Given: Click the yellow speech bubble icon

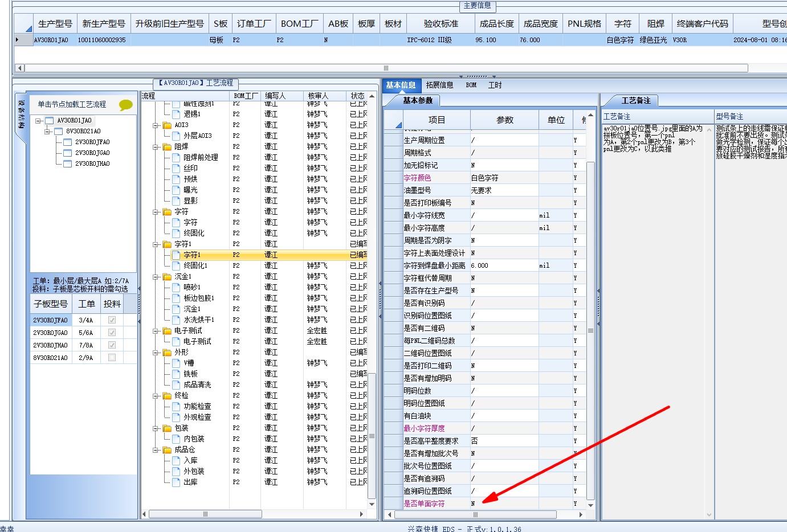Looking at the screenshot, I should point(125,105).
